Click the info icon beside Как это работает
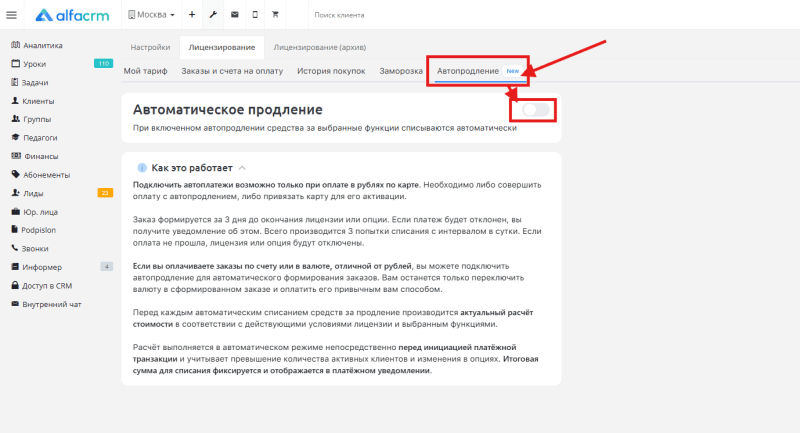Screen dimensions: 800x433 [142, 168]
